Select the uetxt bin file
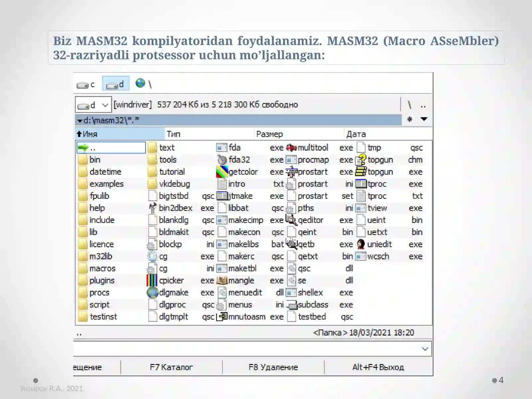The height and width of the screenshot is (399, 532). 390,232
